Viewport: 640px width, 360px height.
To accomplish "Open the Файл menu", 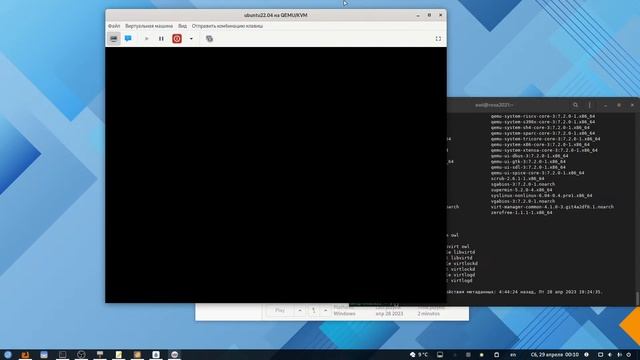I will point(114,26).
